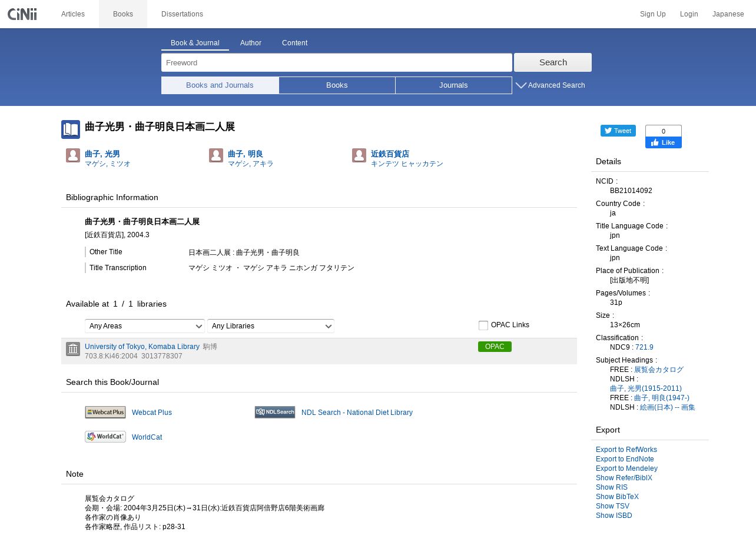Click the library building icon for Komaba Library
The width and height of the screenshot is (756, 555).
click(73, 349)
